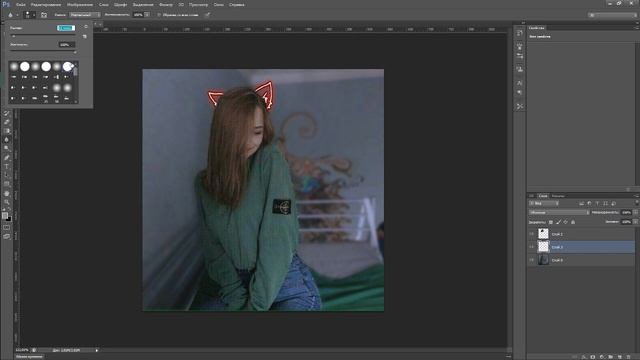Open layer blend mode dropdown

(559, 213)
